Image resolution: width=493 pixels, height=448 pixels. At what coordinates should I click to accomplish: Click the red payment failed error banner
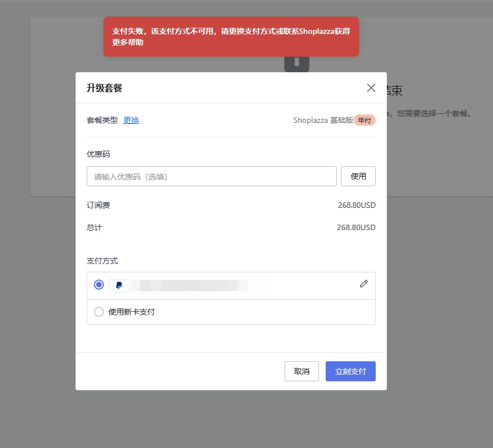(231, 37)
